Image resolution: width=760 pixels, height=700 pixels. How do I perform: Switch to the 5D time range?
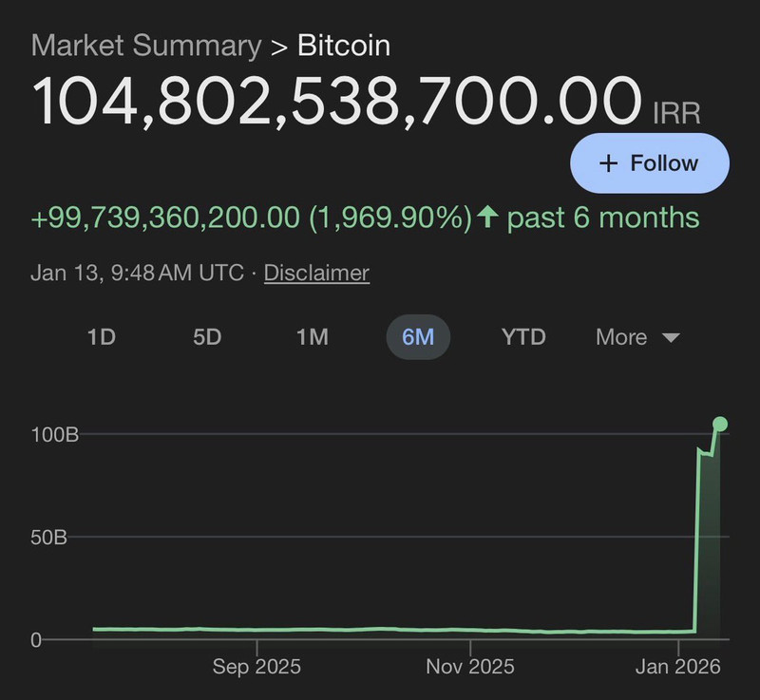coord(207,337)
